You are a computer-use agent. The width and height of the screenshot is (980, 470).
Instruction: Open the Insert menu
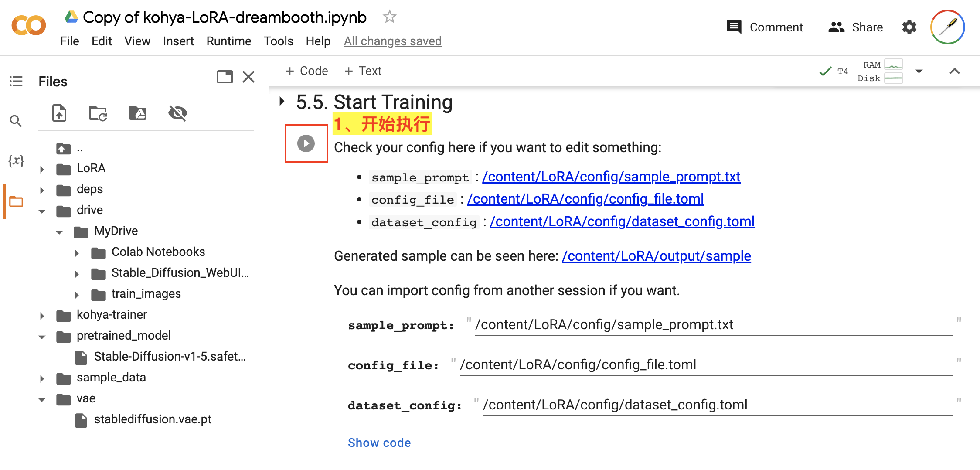click(178, 41)
